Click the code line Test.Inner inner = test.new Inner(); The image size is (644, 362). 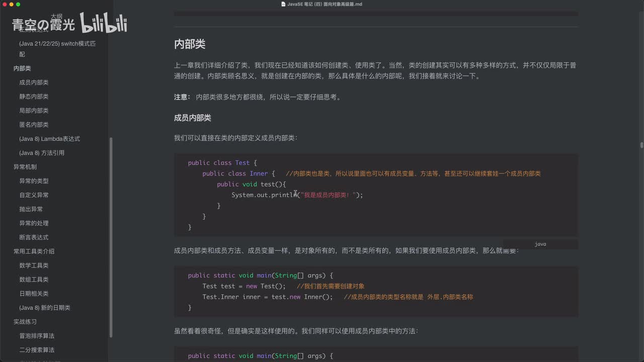click(x=268, y=297)
